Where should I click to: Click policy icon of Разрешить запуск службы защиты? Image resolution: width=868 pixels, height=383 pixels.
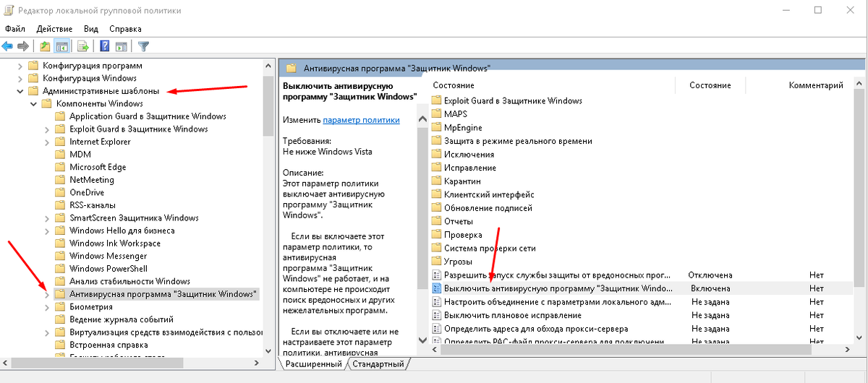point(436,275)
